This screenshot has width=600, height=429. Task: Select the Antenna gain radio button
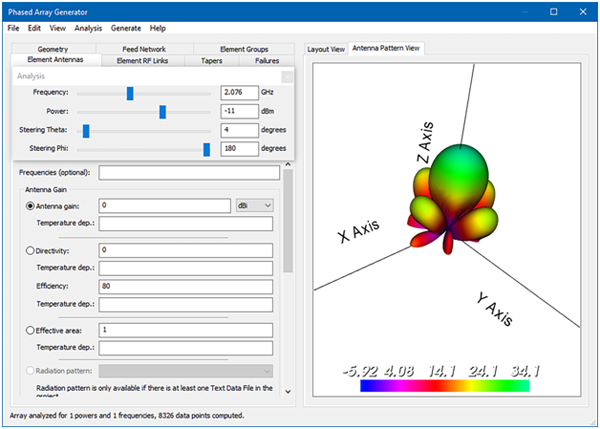click(x=30, y=206)
